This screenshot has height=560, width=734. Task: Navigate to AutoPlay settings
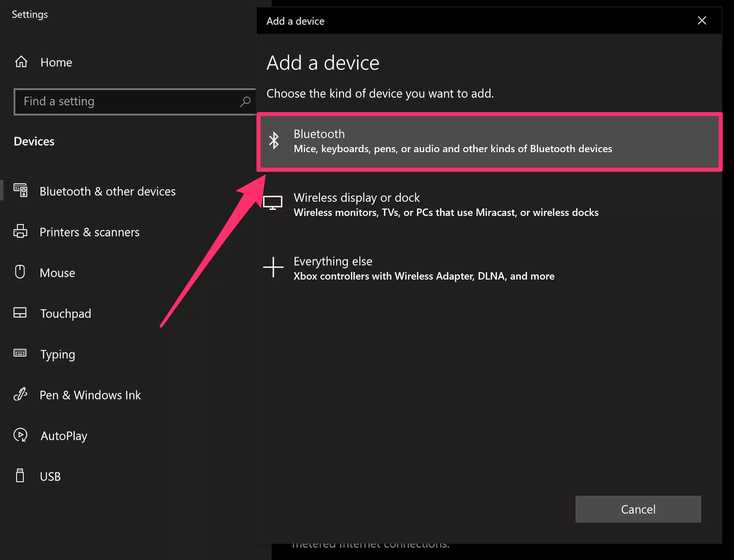tap(64, 436)
